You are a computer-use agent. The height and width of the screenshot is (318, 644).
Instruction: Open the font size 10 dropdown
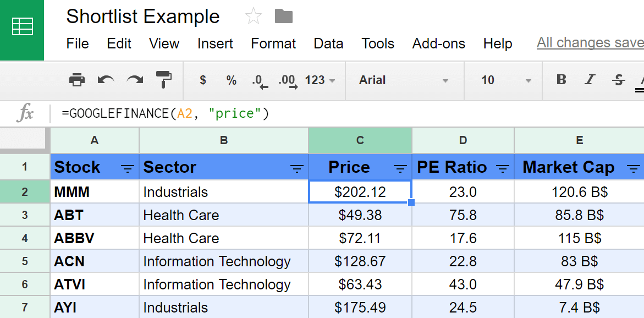pos(507,80)
